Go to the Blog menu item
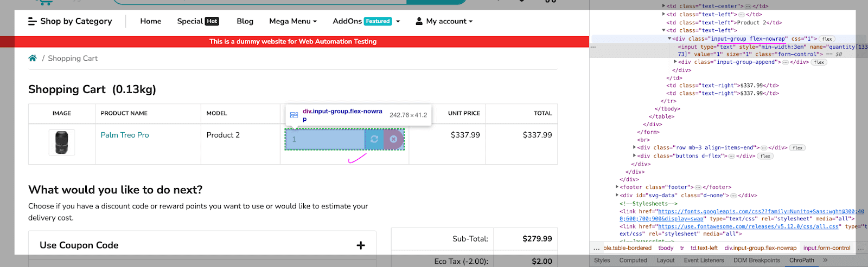 (x=245, y=21)
